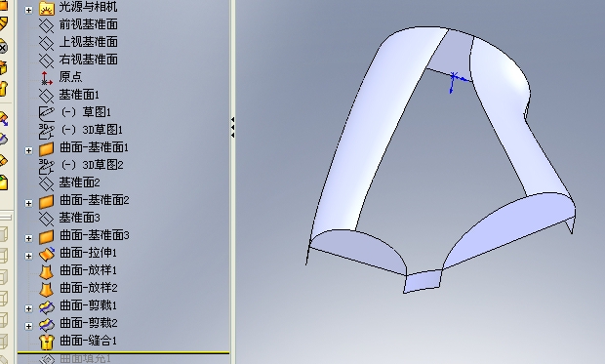
Task: Select the 曲面-放样2 lofted surface feature
Action: 89,288
